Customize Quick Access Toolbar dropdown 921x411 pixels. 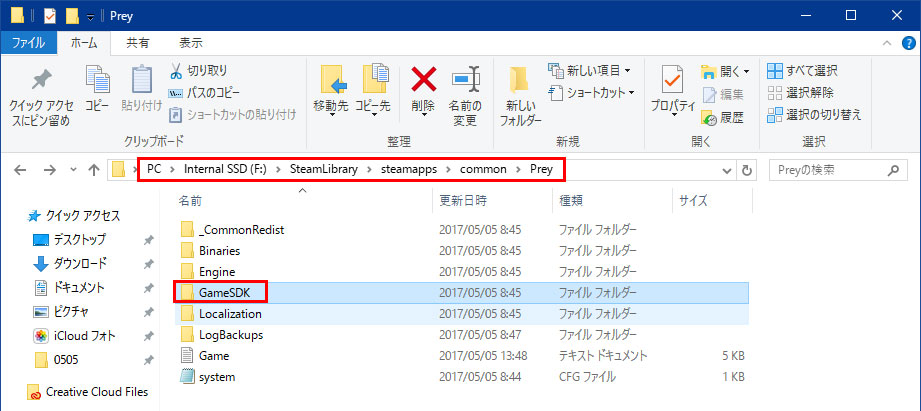click(x=90, y=16)
